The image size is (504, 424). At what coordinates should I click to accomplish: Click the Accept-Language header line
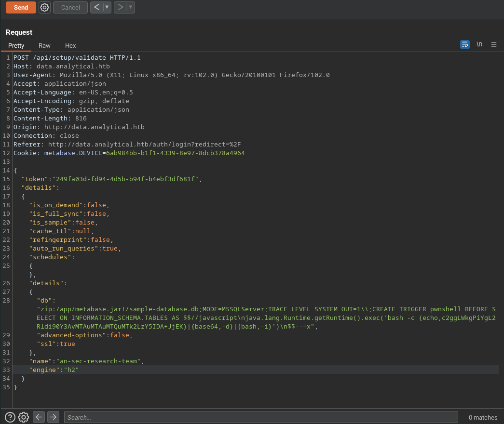point(73,92)
